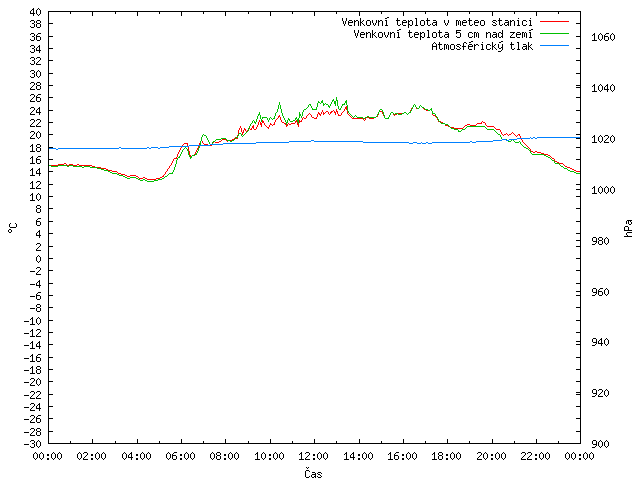Click the '-30' temperature axis label
Image resolution: width=640 pixels, height=480 pixels.
[33, 444]
